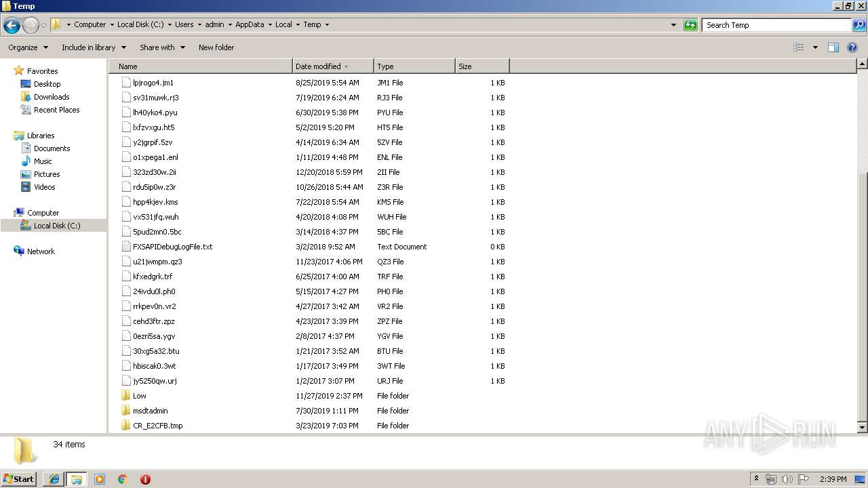Show hidden tray icons arrow

pyautogui.click(x=756, y=479)
